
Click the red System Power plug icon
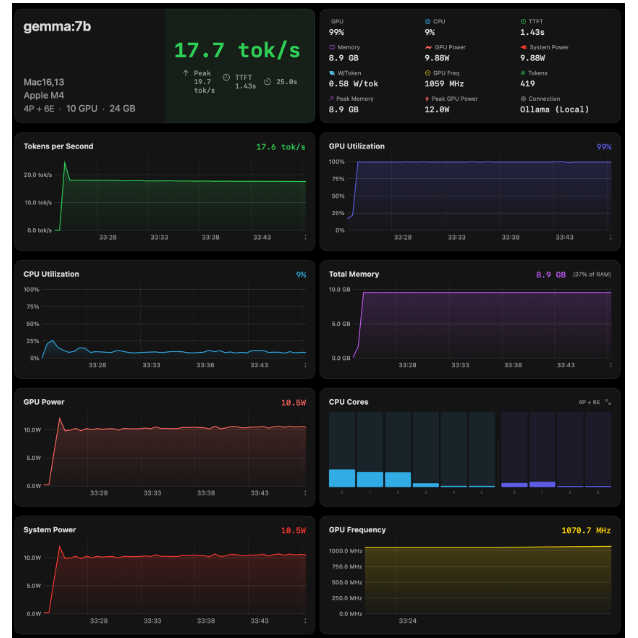[524, 47]
